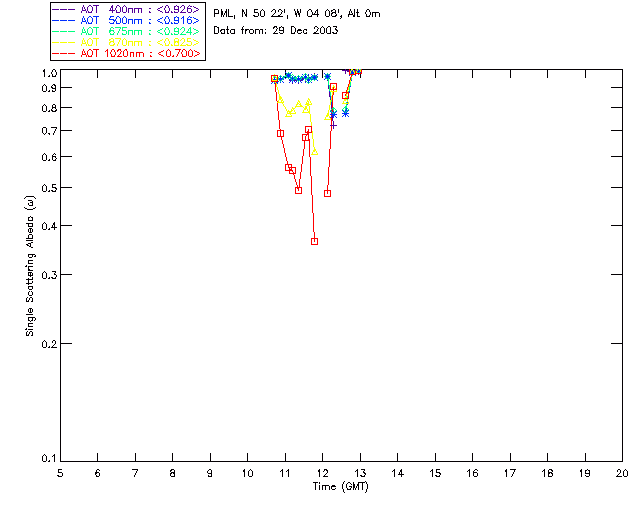Click y-axis tick label 0.3
This screenshot has width=640, height=512.
pos(49,275)
